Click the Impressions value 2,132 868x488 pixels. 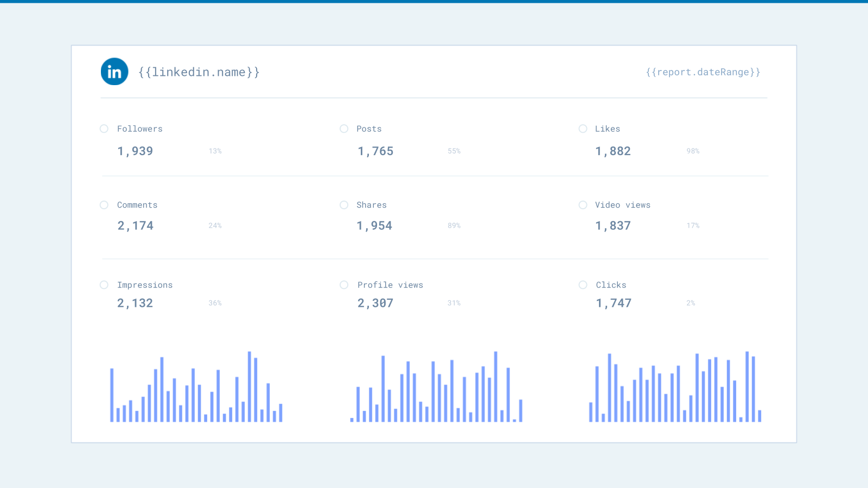coord(135,303)
